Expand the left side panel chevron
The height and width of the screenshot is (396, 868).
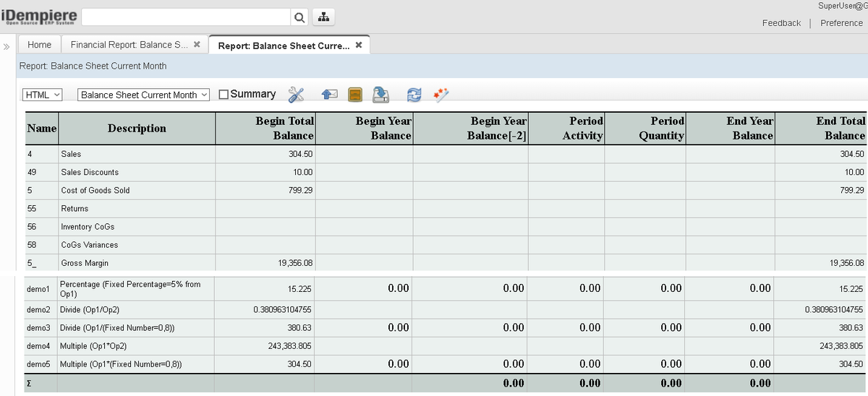7,46
